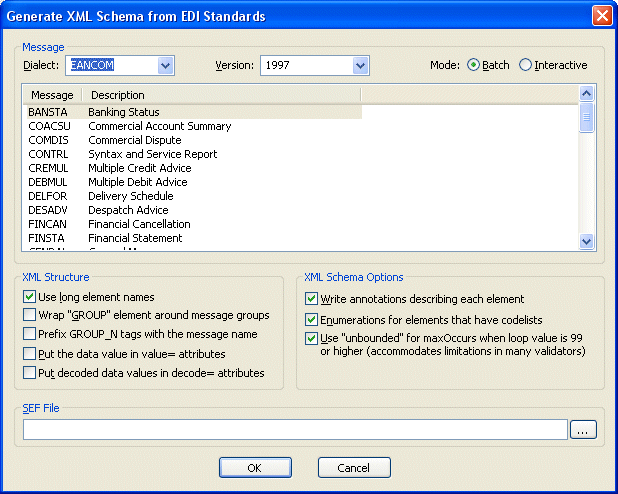Check Put data value in value= attributes
Screen dimensions: 618x494
pos(30,354)
